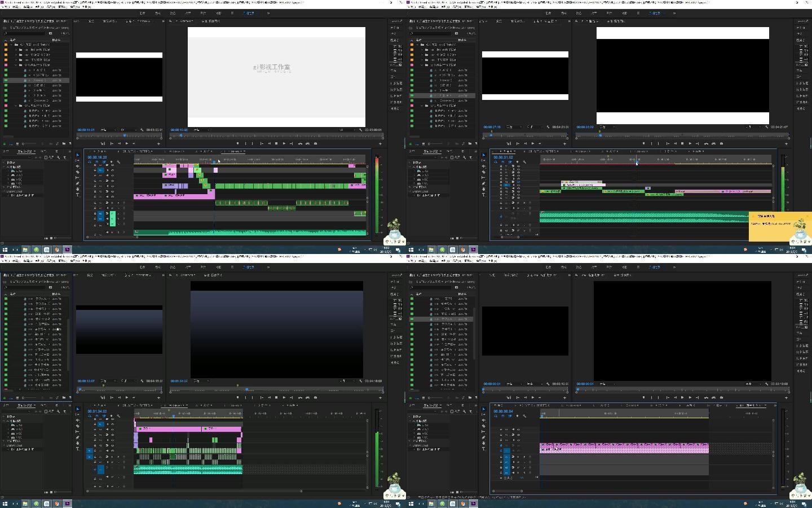Click project panel Find magnifier, 00:01:34:02 window

pos(57,398)
